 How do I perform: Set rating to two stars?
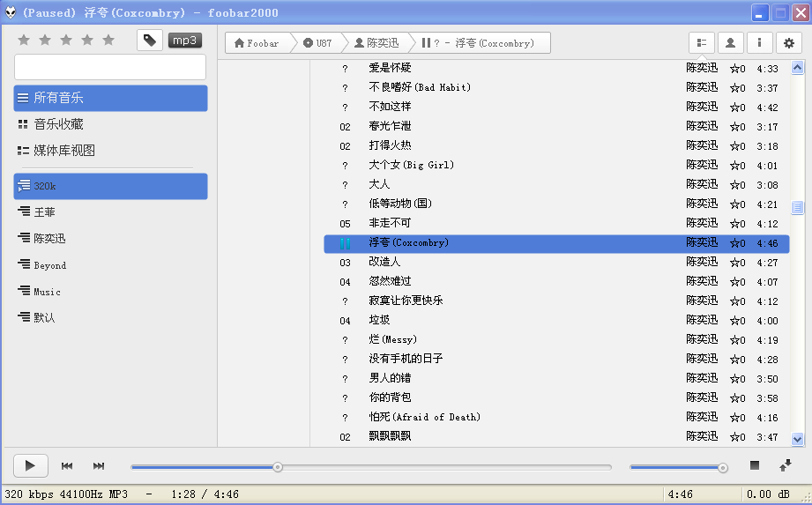(45, 40)
